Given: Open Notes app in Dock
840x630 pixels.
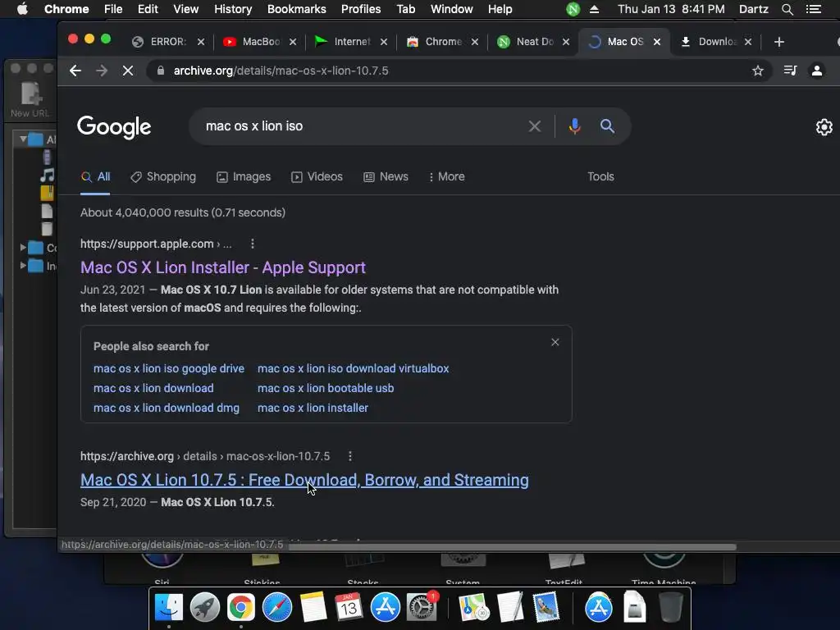Looking at the screenshot, I should 313,607.
